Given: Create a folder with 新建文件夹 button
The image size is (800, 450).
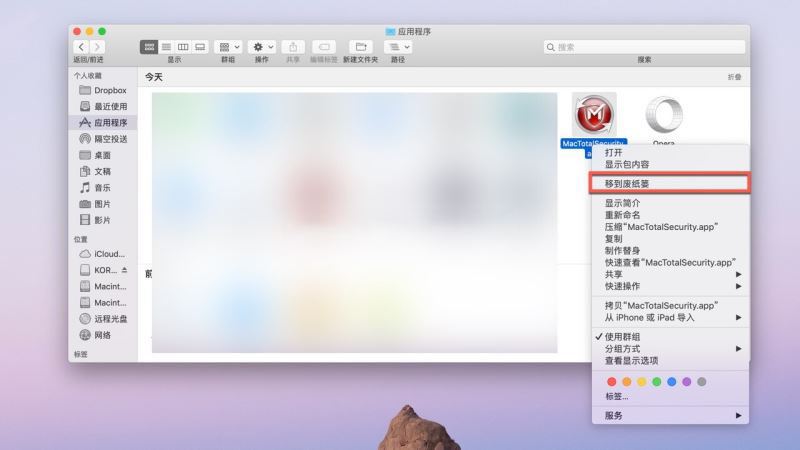Looking at the screenshot, I should coord(361,47).
